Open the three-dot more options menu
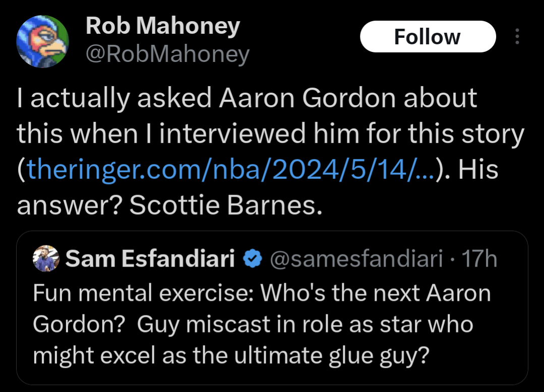 pos(517,37)
